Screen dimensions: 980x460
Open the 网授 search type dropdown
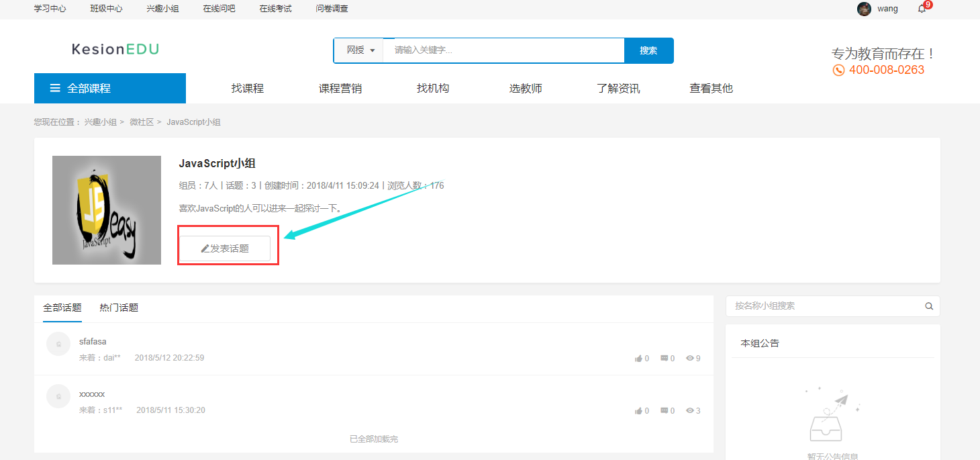coord(358,50)
